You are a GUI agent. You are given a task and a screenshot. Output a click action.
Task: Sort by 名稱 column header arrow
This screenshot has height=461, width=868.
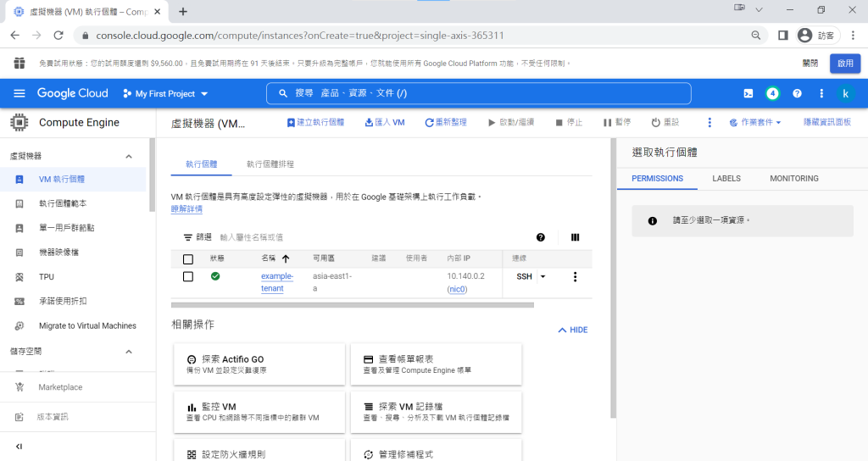pyautogui.click(x=286, y=258)
